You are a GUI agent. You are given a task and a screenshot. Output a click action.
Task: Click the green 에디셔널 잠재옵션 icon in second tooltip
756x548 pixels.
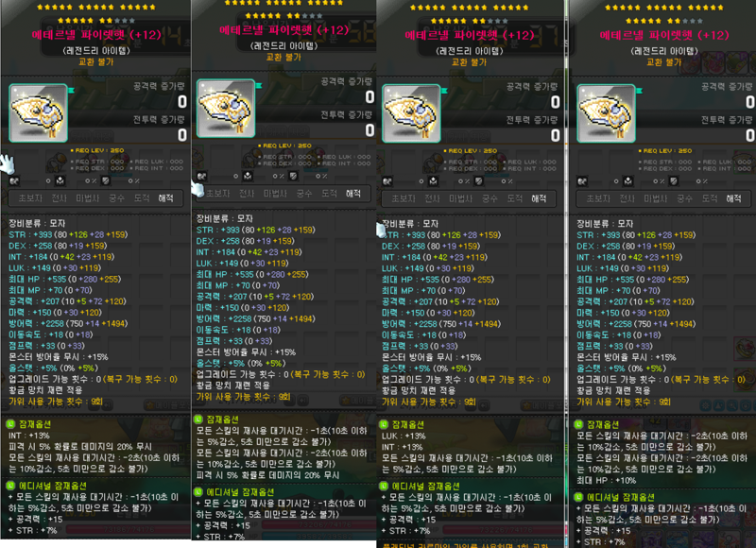pyautogui.click(x=198, y=492)
